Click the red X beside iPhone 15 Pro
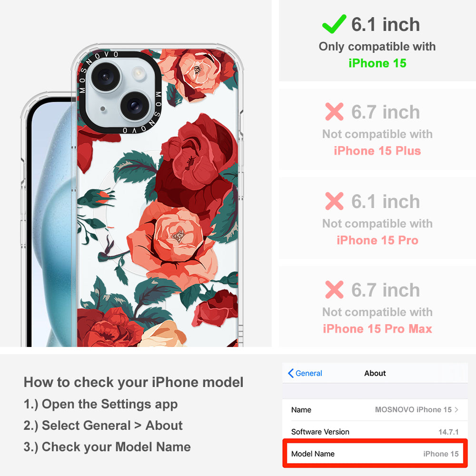The height and width of the screenshot is (476, 476). click(x=334, y=201)
